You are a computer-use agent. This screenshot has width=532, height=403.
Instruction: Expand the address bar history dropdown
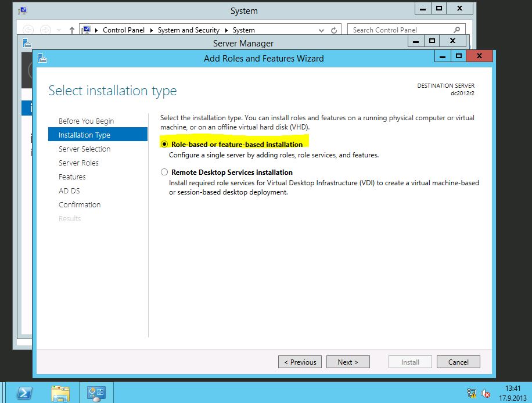click(x=321, y=30)
